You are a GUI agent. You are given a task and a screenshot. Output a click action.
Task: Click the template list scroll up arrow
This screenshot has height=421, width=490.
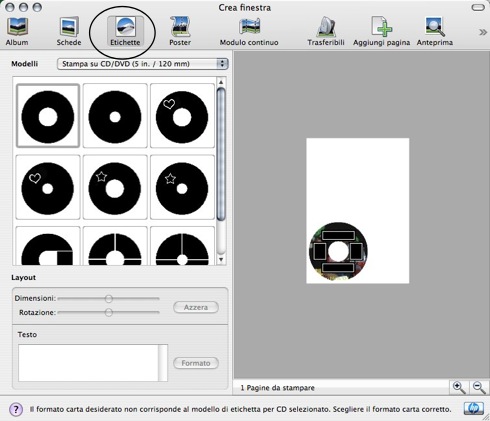point(221,82)
